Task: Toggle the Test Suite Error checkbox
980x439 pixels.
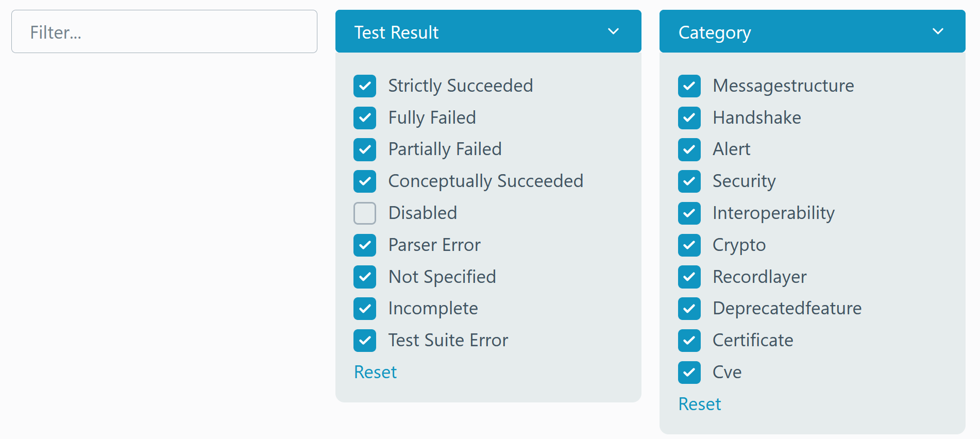Action: pyautogui.click(x=365, y=341)
